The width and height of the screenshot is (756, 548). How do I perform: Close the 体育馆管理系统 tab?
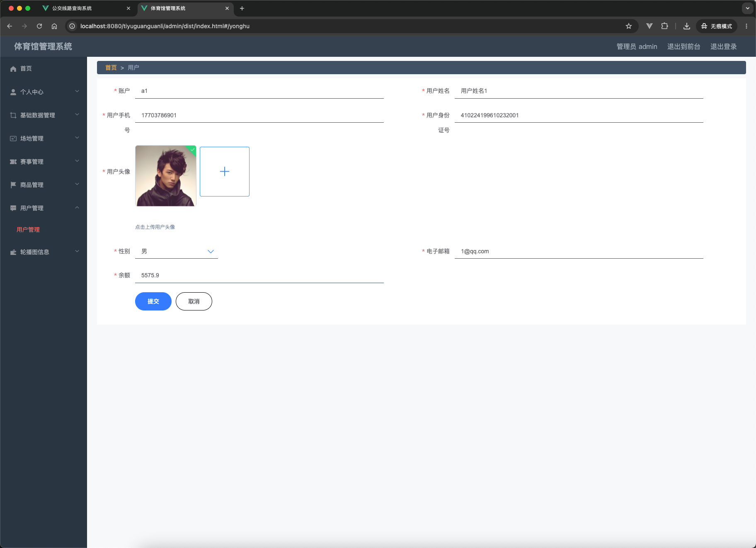tap(227, 8)
